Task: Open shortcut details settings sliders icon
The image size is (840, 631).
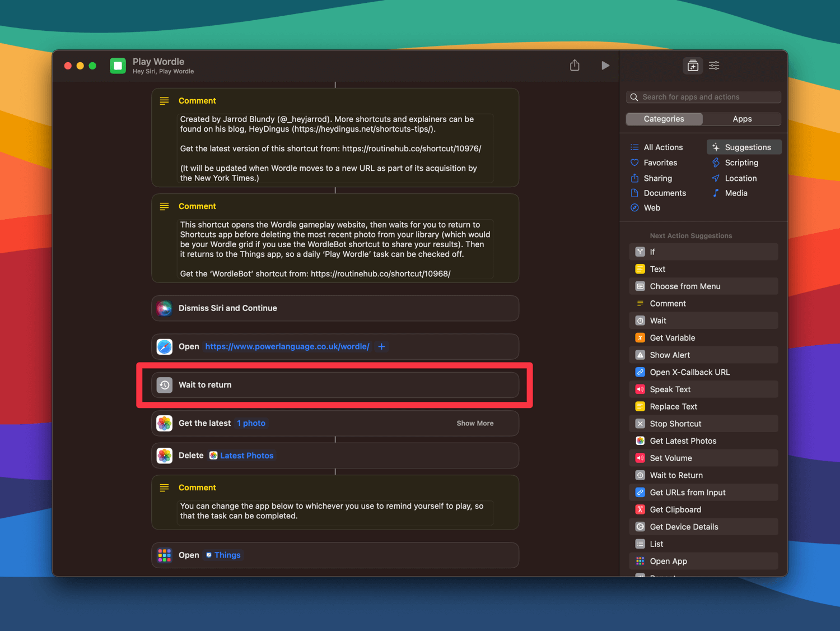Action: pyautogui.click(x=714, y=66)
